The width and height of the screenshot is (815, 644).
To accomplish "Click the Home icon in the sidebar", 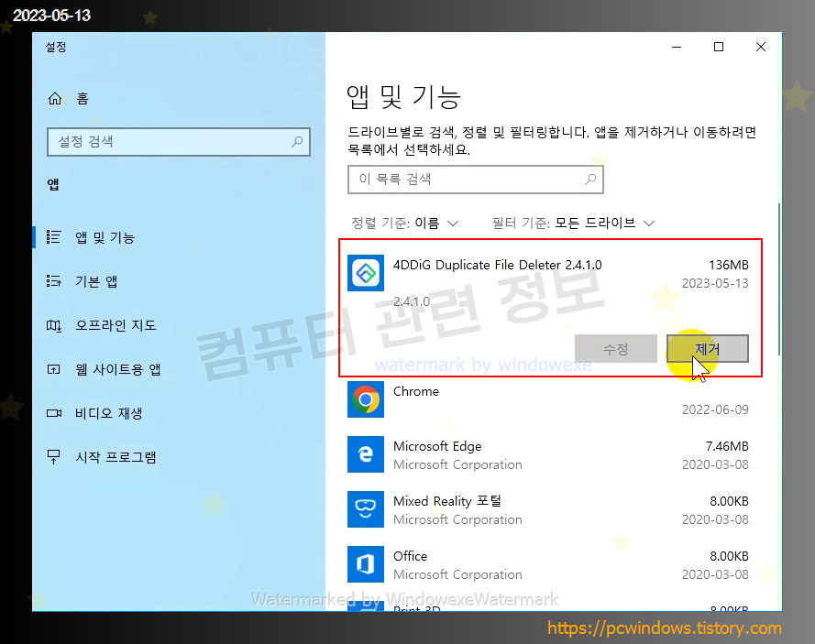I will click(55, 99).
